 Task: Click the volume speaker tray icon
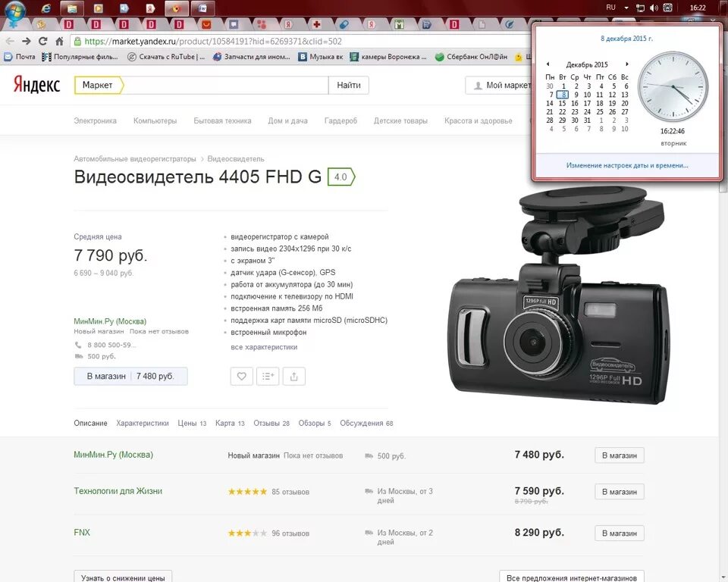[654, 8]
